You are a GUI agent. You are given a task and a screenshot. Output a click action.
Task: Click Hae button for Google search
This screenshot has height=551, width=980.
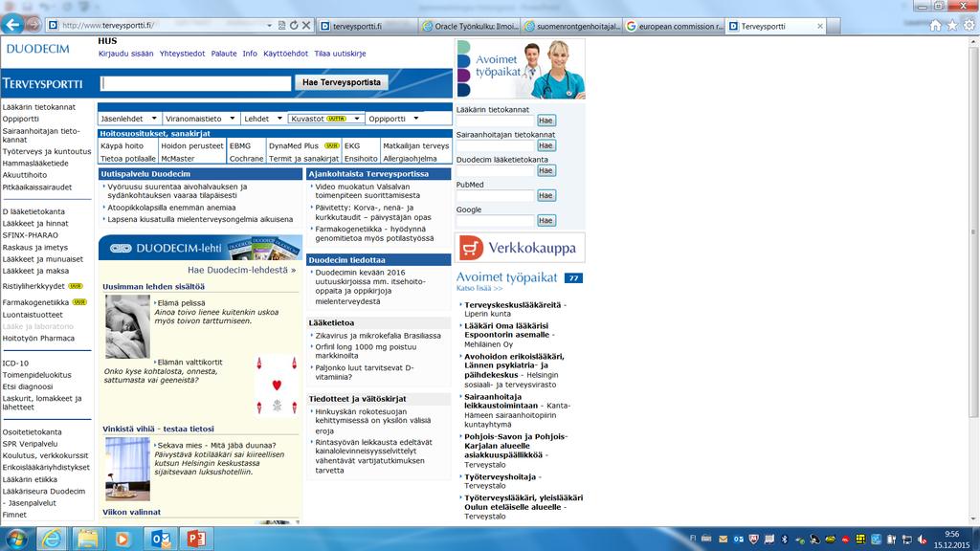click(x=546, y=221)
